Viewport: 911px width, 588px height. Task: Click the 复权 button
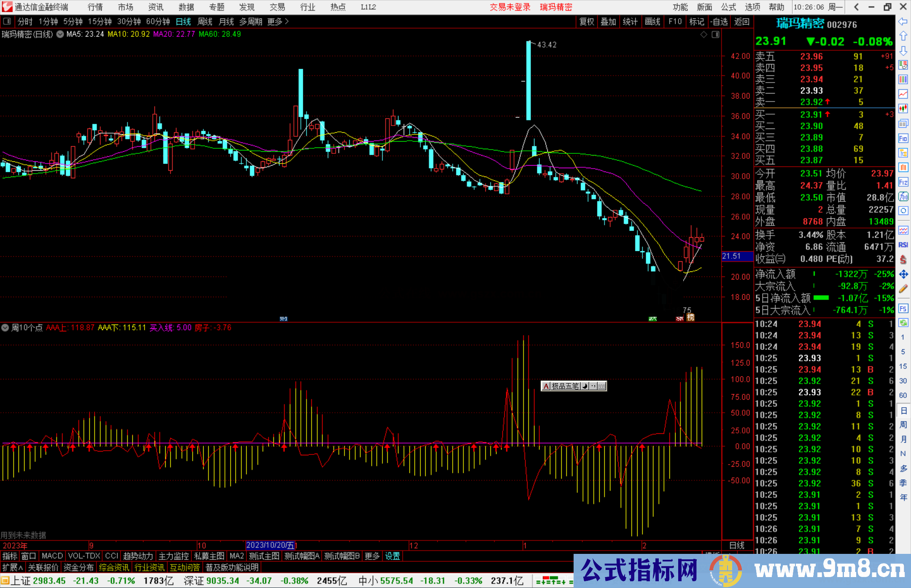pyautogui.click(x=587, y=21)
